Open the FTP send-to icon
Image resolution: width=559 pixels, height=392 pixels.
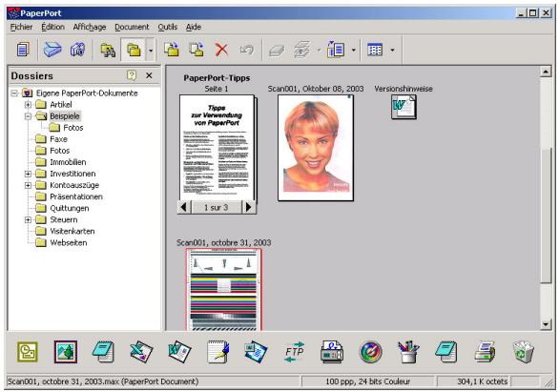click(x=294, y=352)
